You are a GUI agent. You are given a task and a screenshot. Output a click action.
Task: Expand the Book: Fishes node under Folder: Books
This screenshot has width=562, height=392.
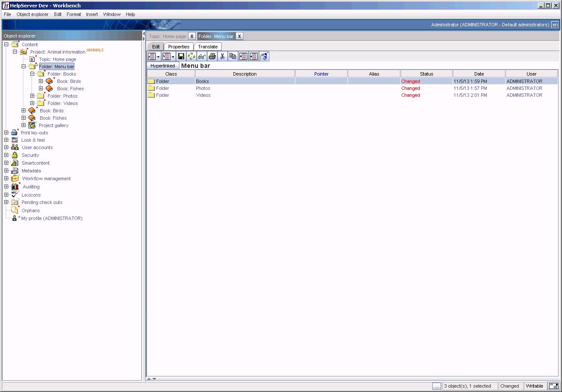pos(41,89)
